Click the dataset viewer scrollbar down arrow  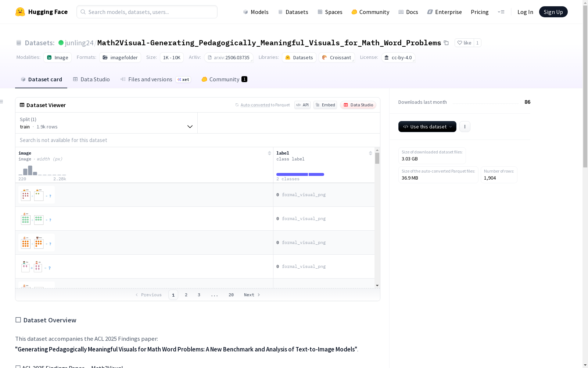pyautogui.click(x=377, y=286)
